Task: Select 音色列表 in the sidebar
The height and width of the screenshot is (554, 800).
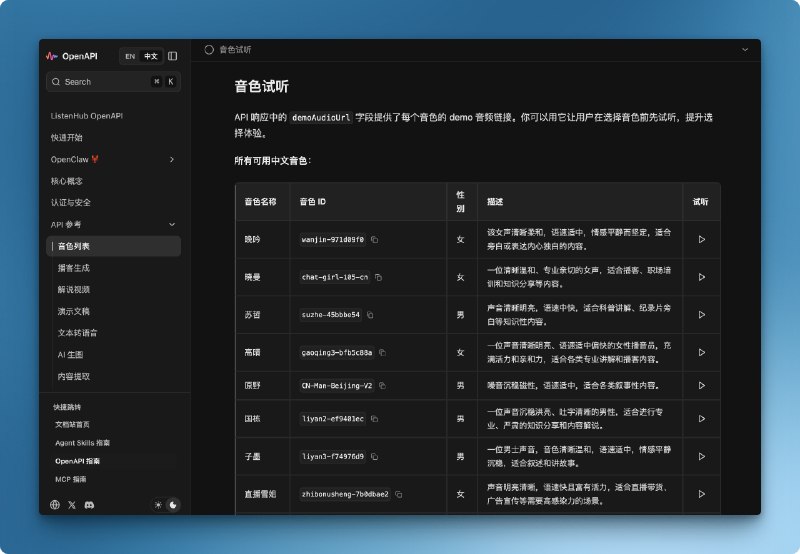Action: (113, 246)
